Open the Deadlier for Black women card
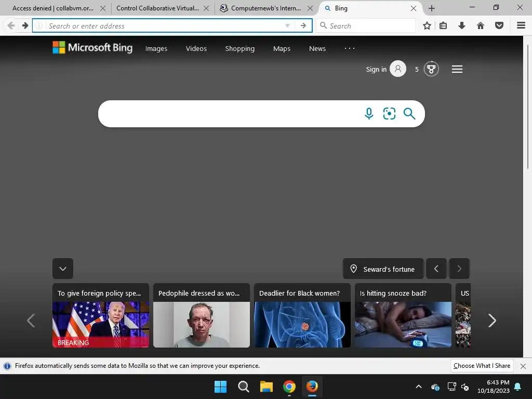Screen dimensions: 532x399 click(302, 315)
